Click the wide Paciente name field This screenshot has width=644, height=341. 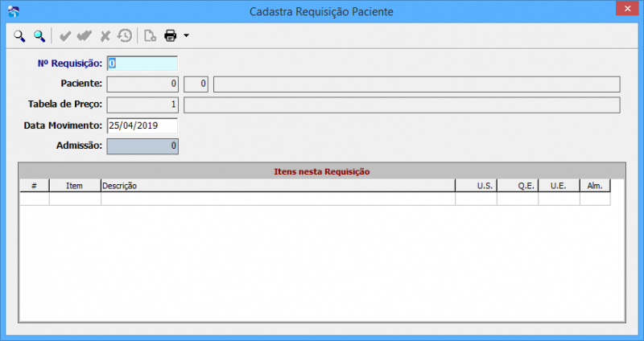(x=416, y=84)
